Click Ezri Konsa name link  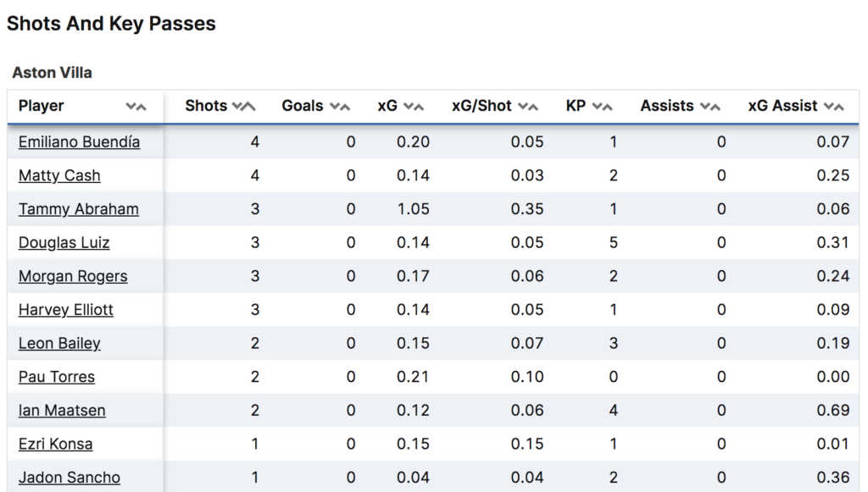pos(55,444)
